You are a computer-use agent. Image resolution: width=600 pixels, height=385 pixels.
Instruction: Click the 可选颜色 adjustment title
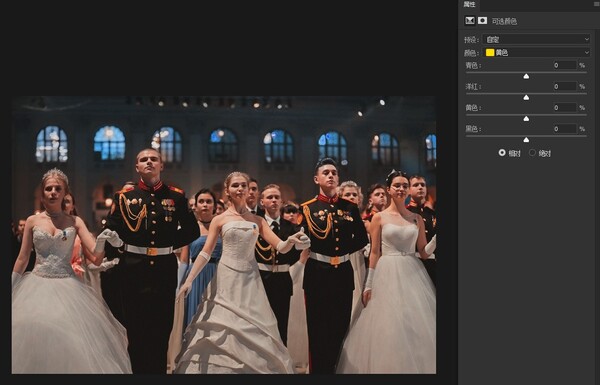[504, 21]
